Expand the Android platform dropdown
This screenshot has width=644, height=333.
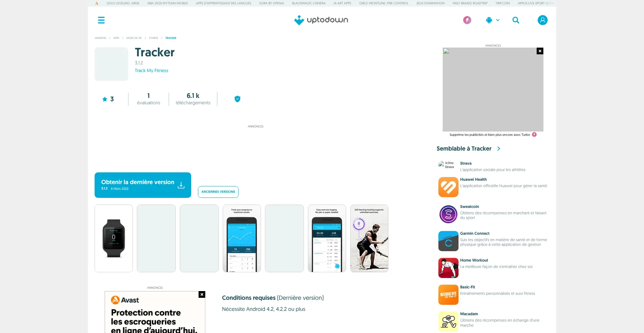click(492, 20)
